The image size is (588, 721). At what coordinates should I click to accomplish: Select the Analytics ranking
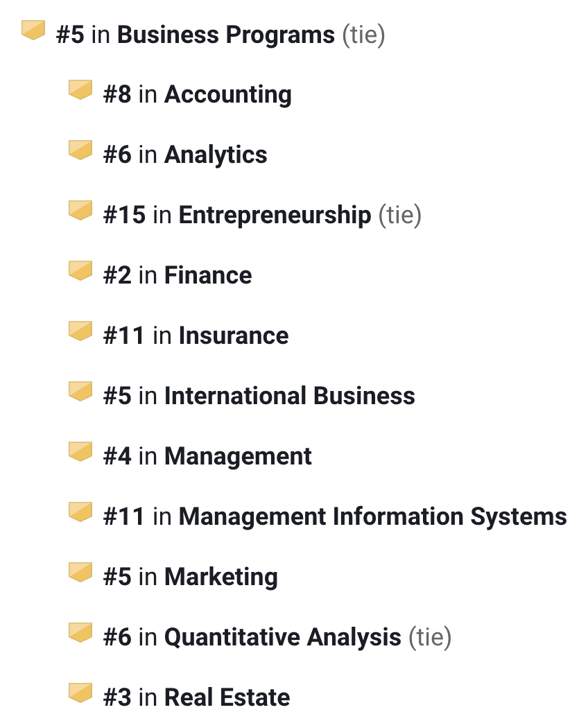click(x=215, y=155)
